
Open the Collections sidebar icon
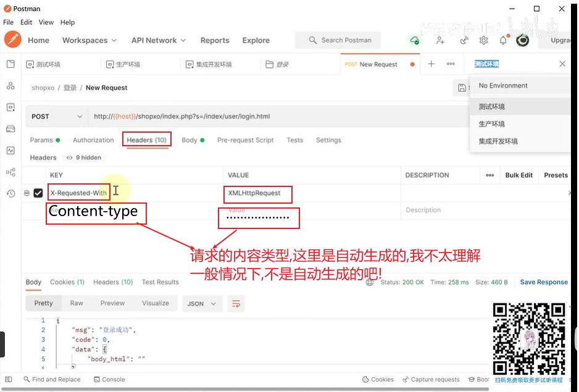[10, 64]
